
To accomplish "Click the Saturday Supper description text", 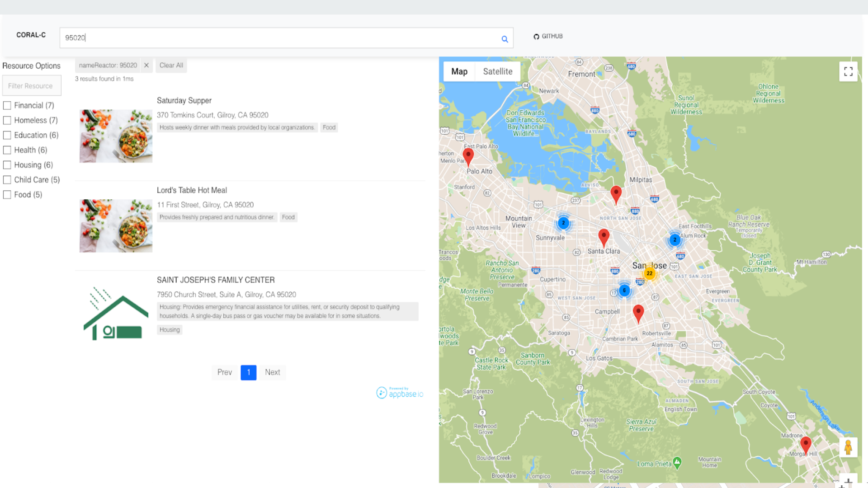I will pos(237,127).
